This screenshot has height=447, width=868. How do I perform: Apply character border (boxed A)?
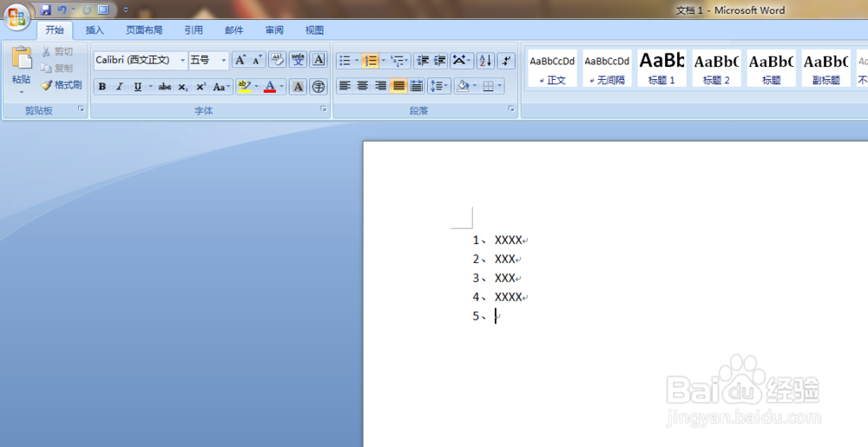point(319,60)
